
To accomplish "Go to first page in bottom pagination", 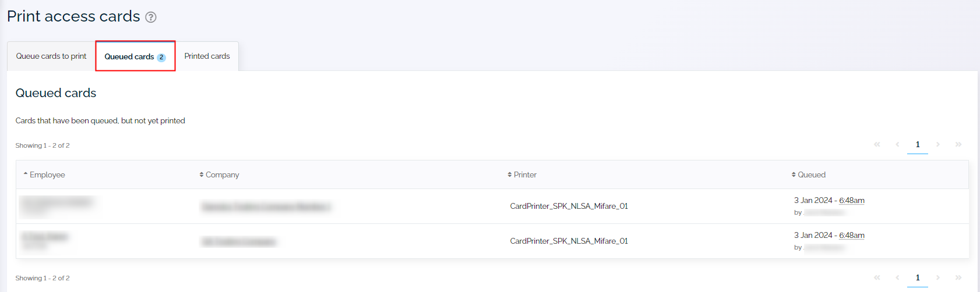I will tap(877, 277).
